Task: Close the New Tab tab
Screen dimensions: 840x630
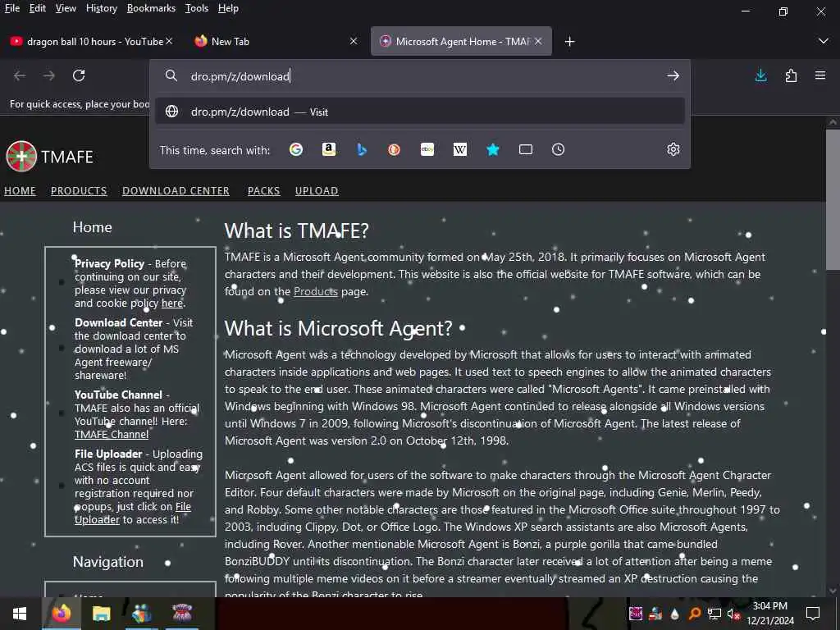Action: (354, 41)
